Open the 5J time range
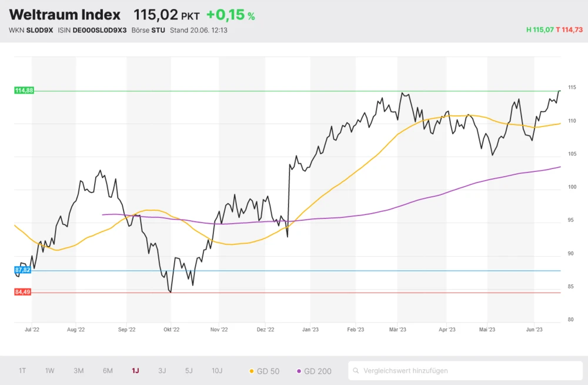 (x=189, y=370)
